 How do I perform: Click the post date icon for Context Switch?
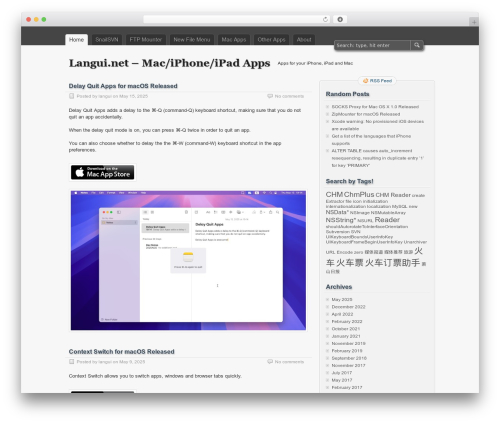[71, 362]
